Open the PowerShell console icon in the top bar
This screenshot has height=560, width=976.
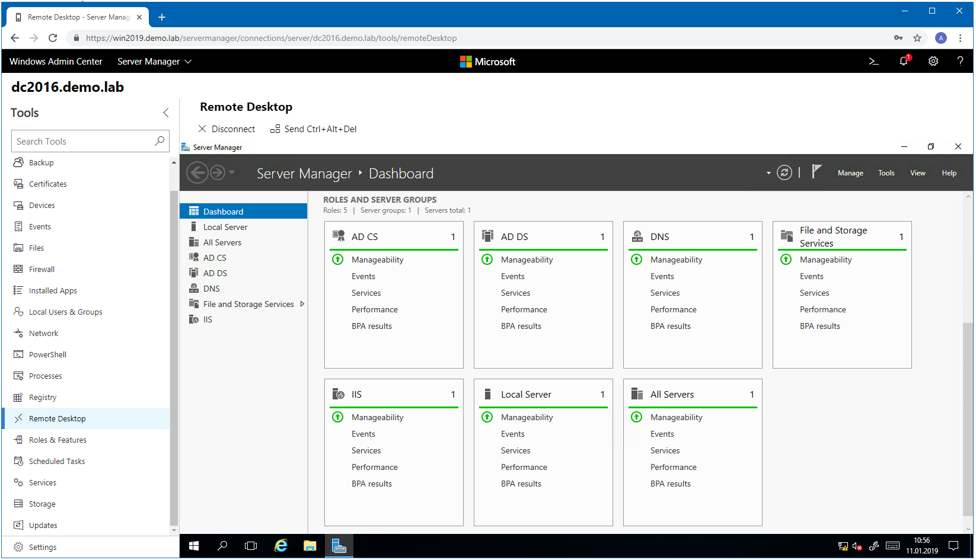click(873, 61)
